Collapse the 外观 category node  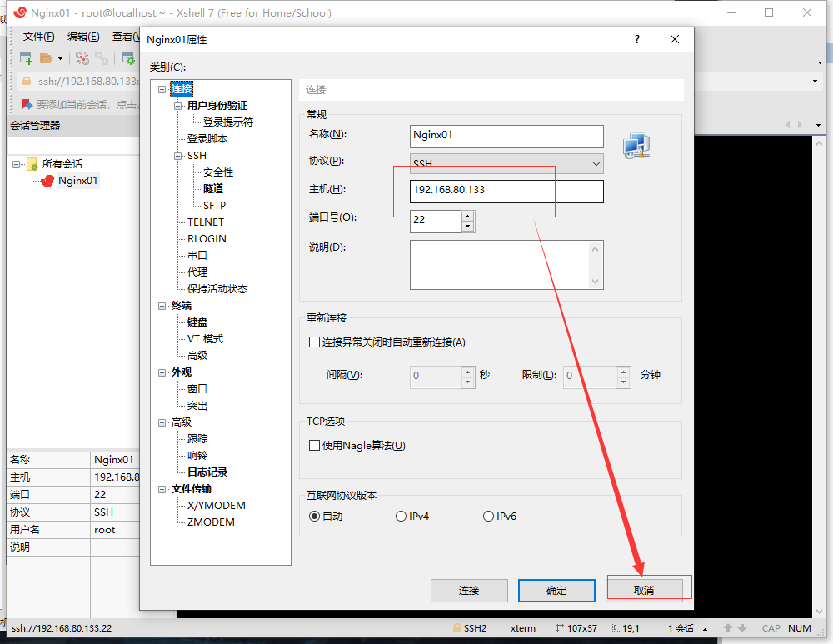pyautogui.click(x=162, y=373)
